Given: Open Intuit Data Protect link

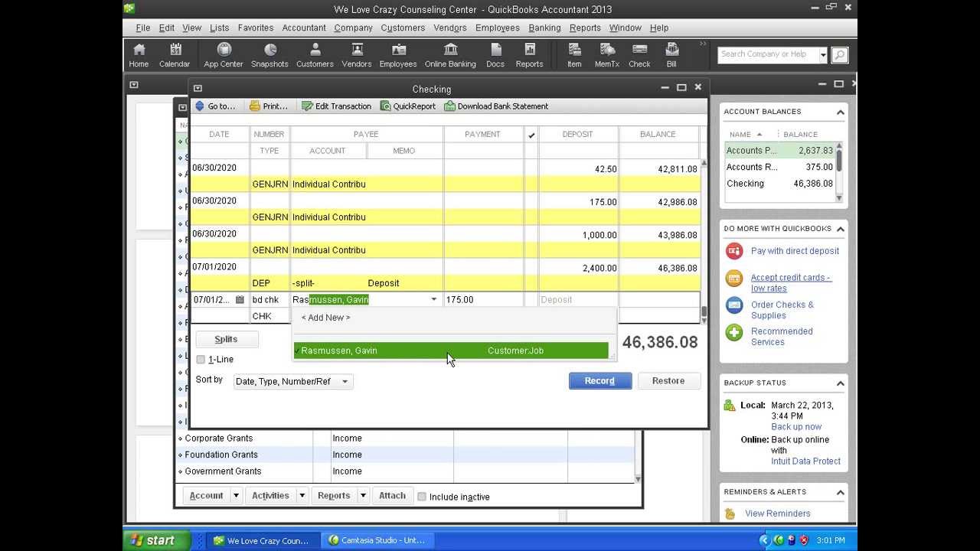Looking at the screenshot, I should pyautogui.click(x=805, y=461).
